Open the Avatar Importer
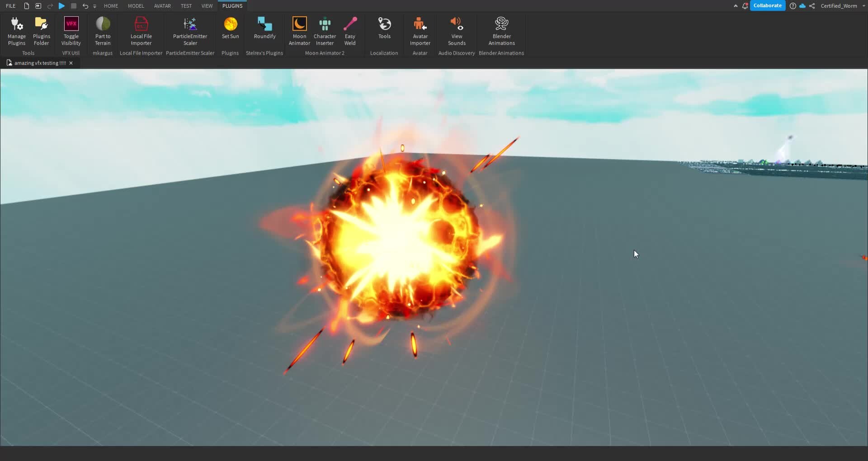The image size is (868, 461). point(420,30)
